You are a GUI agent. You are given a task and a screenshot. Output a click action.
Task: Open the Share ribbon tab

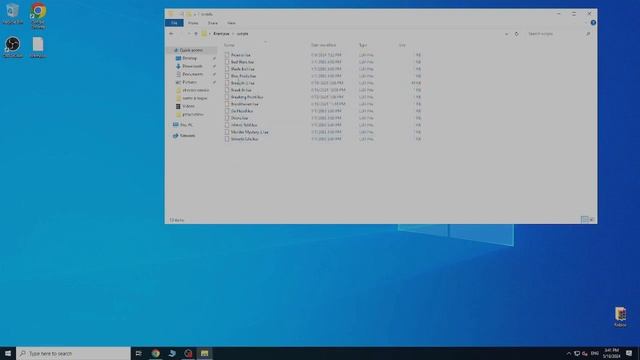213,23
